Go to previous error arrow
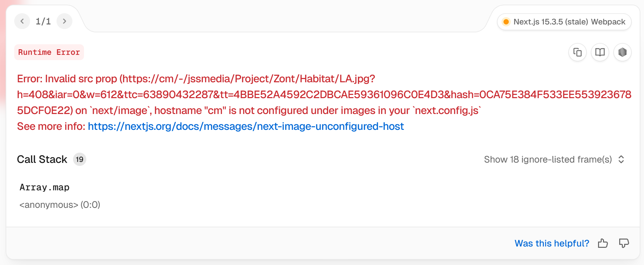Image resolution: width=644 pixels, height=265 pixels. 22,21
